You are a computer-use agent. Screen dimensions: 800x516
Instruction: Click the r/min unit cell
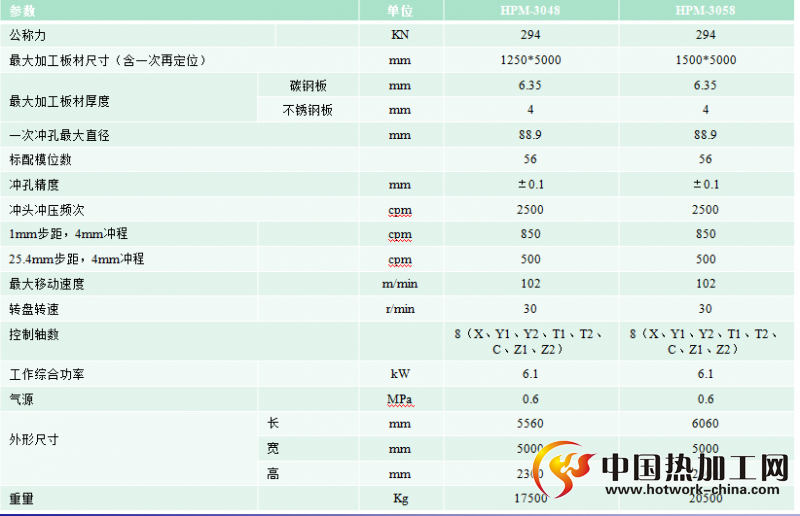click(400, 309)
